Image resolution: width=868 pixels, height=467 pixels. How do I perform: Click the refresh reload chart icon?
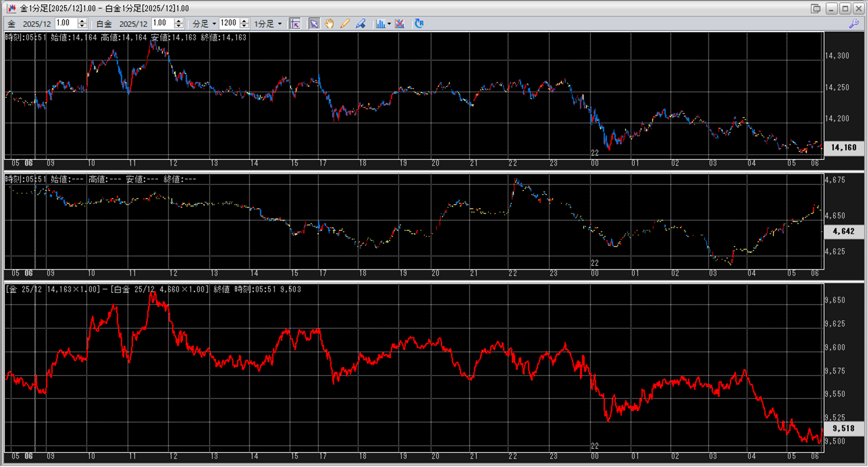419,24
